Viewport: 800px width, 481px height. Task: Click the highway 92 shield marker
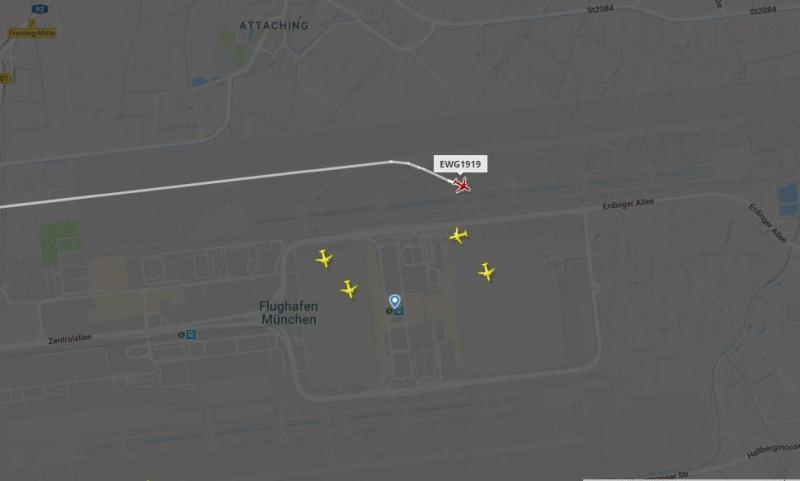pyautogui.click(x=39, y=9)
